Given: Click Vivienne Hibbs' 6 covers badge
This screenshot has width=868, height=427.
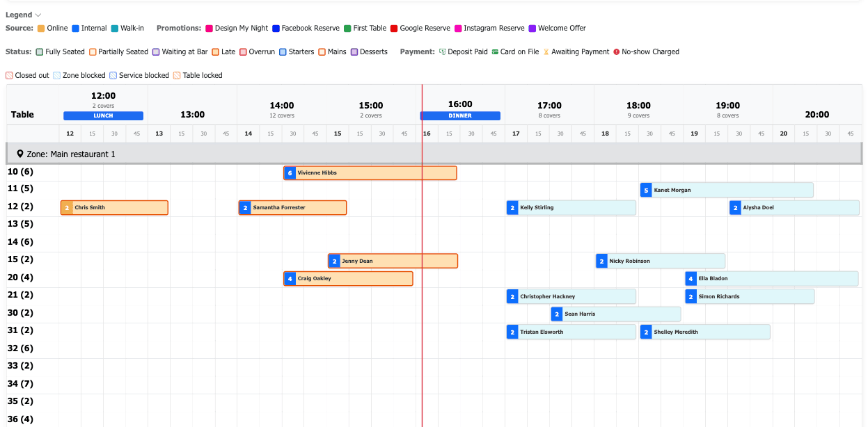Looking at the screenshot, I should (290, 173).
